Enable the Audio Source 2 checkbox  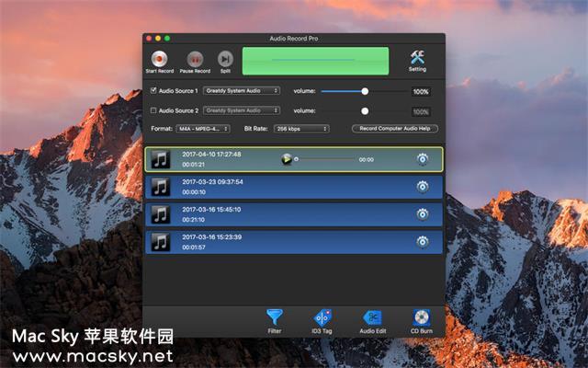[x=153, y=110]
